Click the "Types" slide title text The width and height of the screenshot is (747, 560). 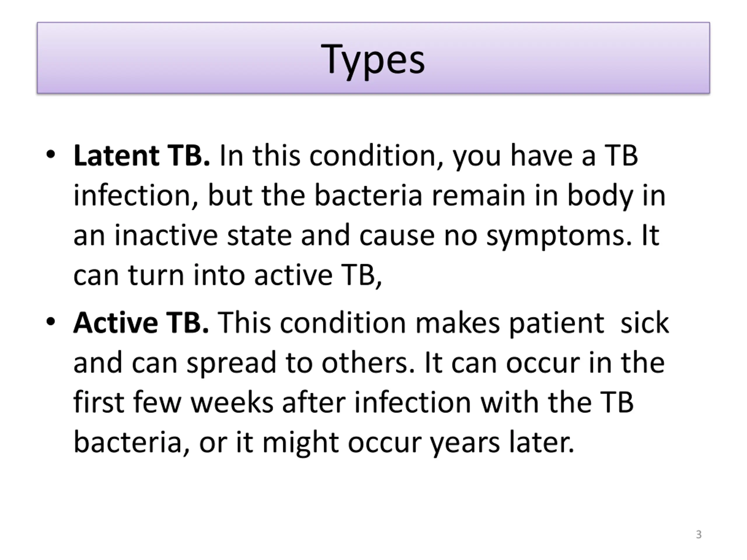pyautogui.click(x=373, y=60)
